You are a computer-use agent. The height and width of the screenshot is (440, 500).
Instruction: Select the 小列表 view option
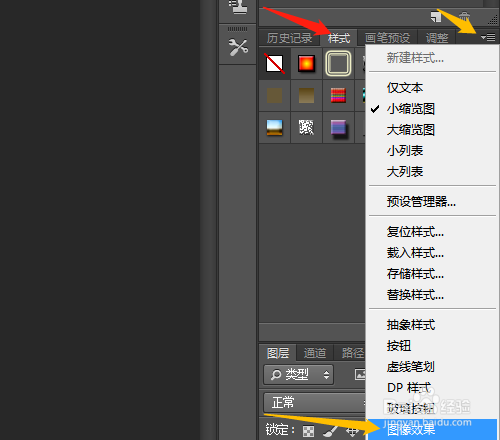pos(405,151)
